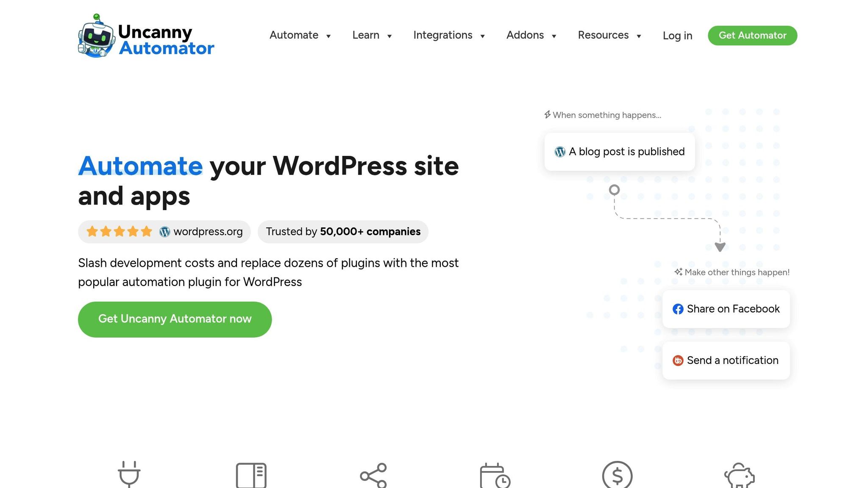Click the piggy bank icon
This screenshot has width=868, height=488.
pyautogui.click(x=739, y=475)
